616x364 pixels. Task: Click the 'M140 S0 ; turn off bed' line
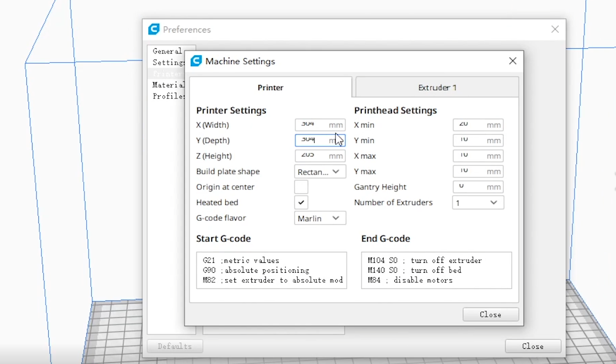tap(415, 270)
